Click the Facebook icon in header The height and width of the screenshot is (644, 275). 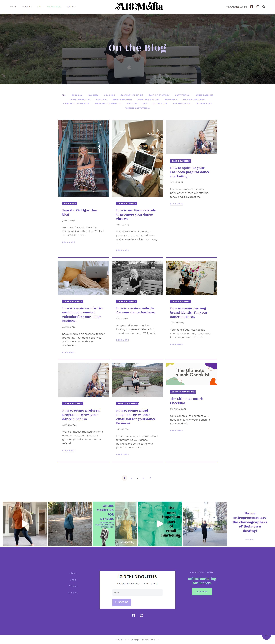click(x=252, y=7)
